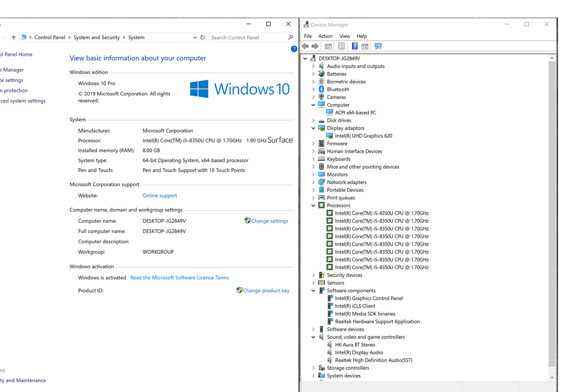Click the Batteries category icon
The image size is (588, 392).
pos(322,74)
